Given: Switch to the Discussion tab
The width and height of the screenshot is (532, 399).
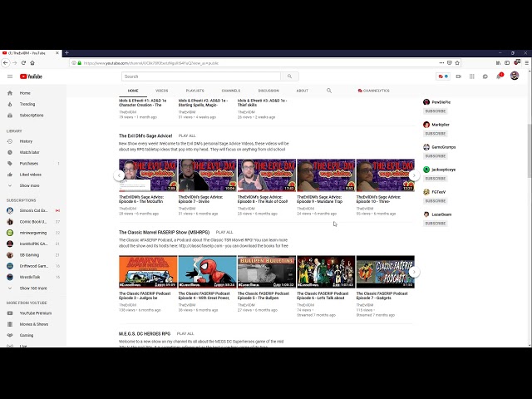Looking at the screenshot, I should 268,91.
